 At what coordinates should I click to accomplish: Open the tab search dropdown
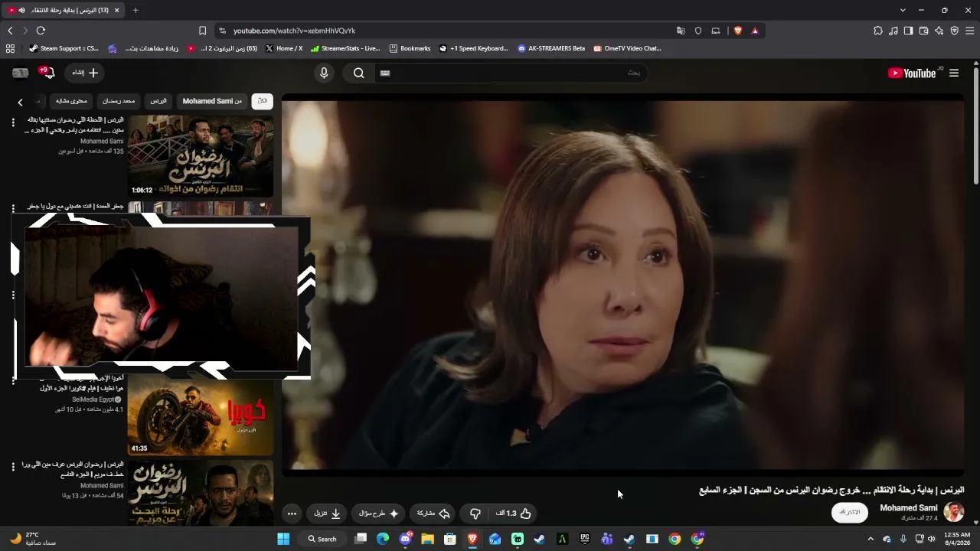(x=903, y=10)
